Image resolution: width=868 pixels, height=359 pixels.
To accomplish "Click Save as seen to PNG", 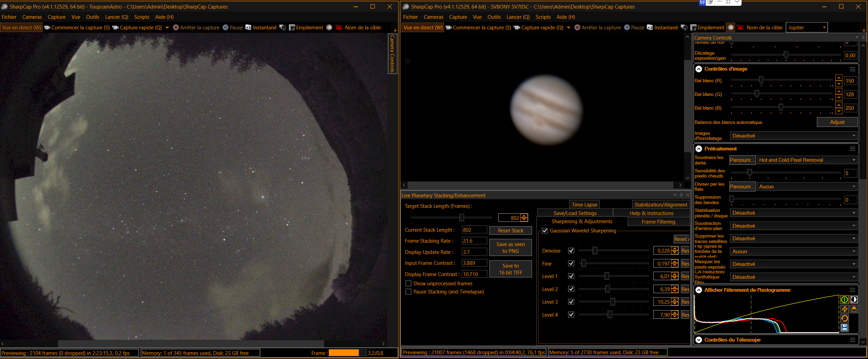I will (x=510, y=248).
